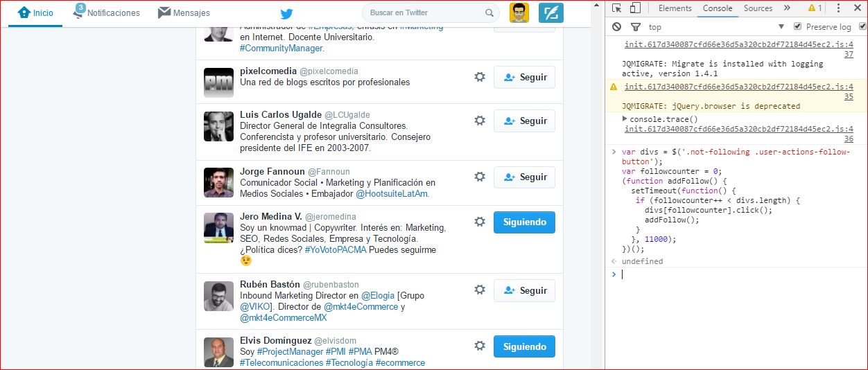Open the #CommunityManager hashtag link

(281, 49)
